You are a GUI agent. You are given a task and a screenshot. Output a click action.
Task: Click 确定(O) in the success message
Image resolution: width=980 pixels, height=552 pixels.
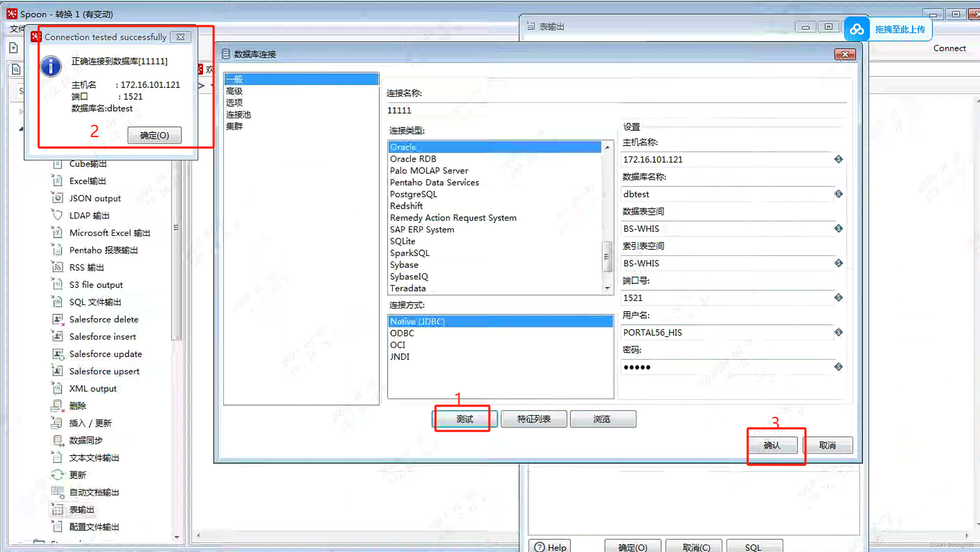tap(155, 135)
